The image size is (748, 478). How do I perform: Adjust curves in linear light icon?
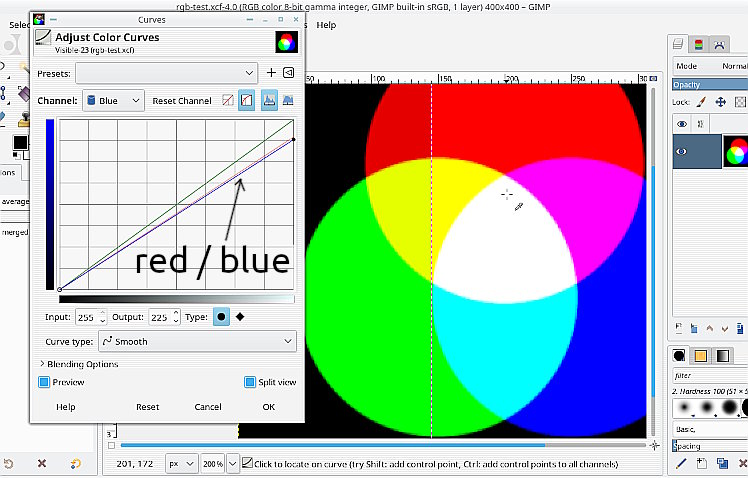coord(228,101)
